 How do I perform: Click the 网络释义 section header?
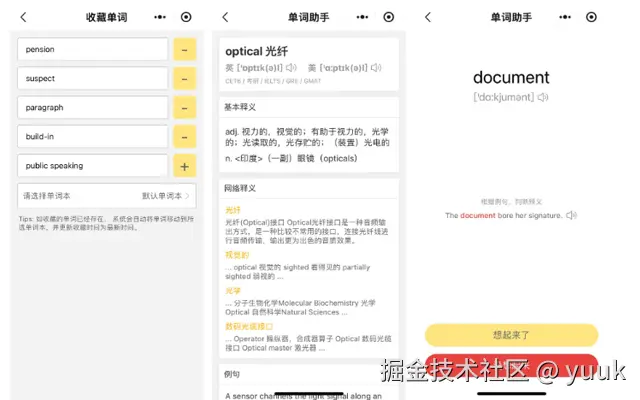click(x=240, y=189)
